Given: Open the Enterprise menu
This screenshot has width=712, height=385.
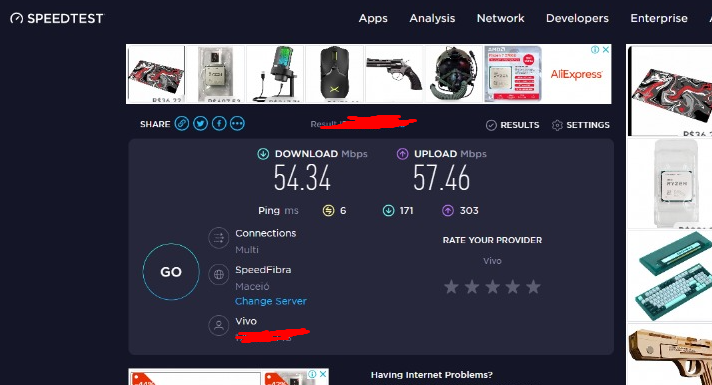Looking at the screenshot, I should [658, 18].
